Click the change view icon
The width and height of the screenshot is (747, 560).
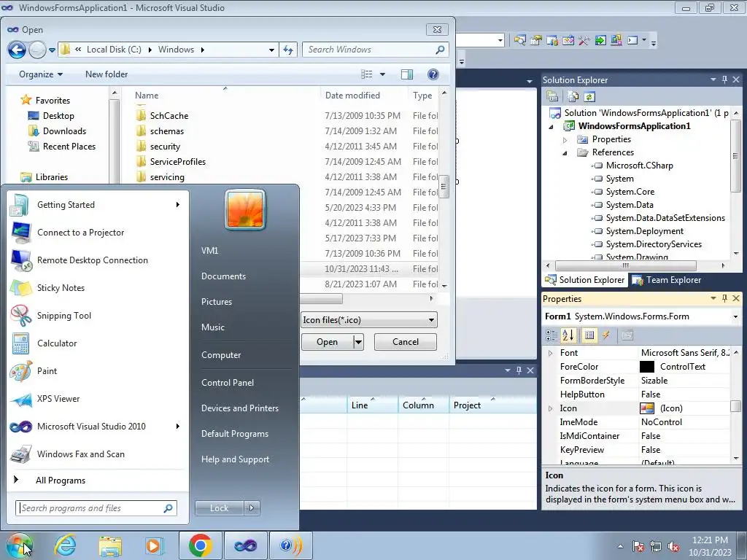click(367, 74)
